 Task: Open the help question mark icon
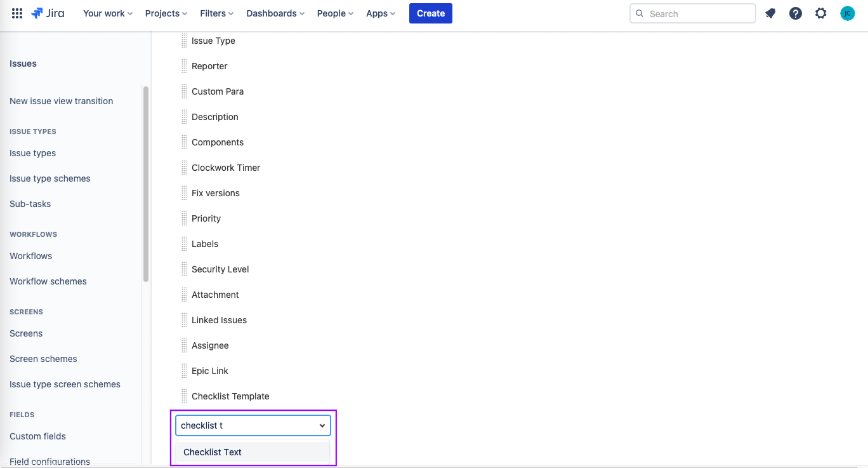[795, 13]
